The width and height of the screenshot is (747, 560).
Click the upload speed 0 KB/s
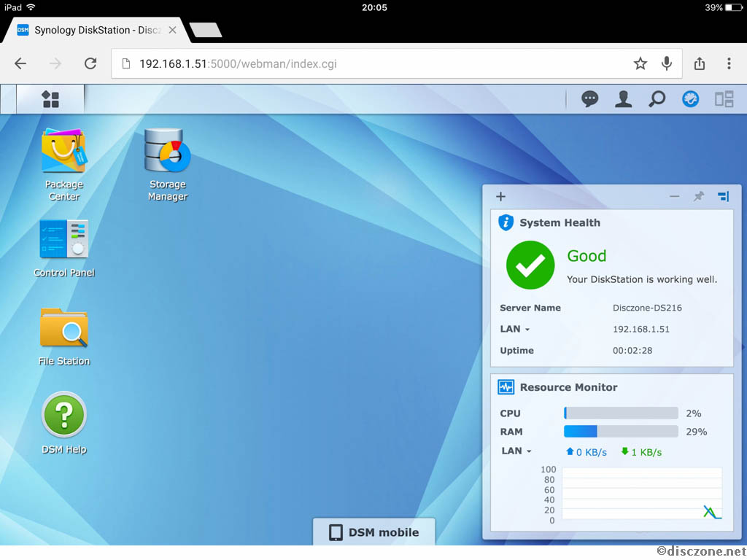pyautogui.click(x=587, y=452)
